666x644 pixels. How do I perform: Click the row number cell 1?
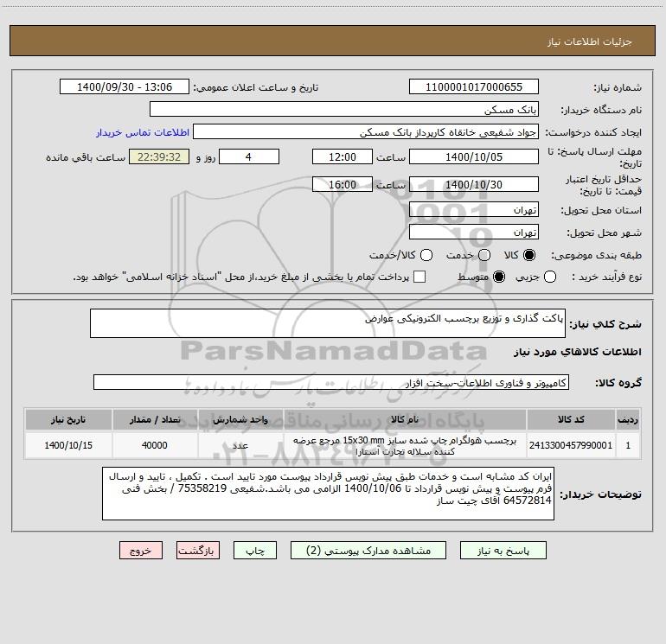point(628,445)
